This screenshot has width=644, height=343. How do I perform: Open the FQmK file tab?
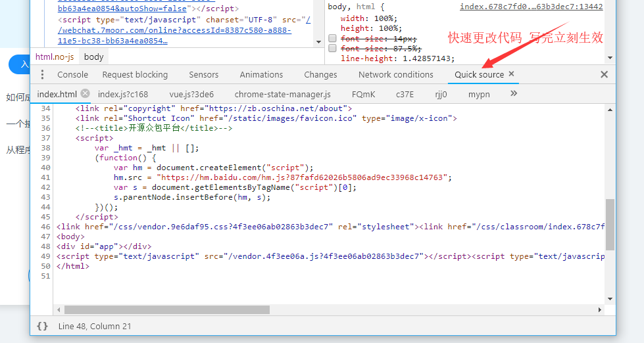pos(363,95)
